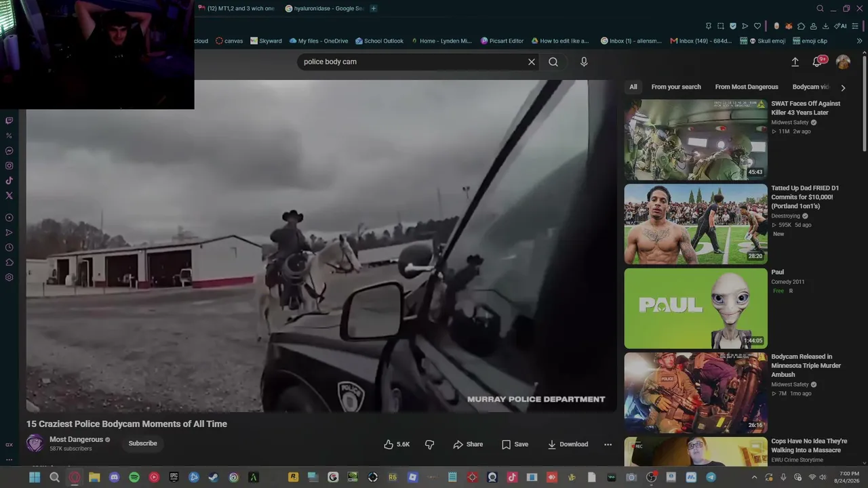Like the video with 5.6K likes
Screen dimensions: 868x488
pyautogui.click(x=397, y=444)
